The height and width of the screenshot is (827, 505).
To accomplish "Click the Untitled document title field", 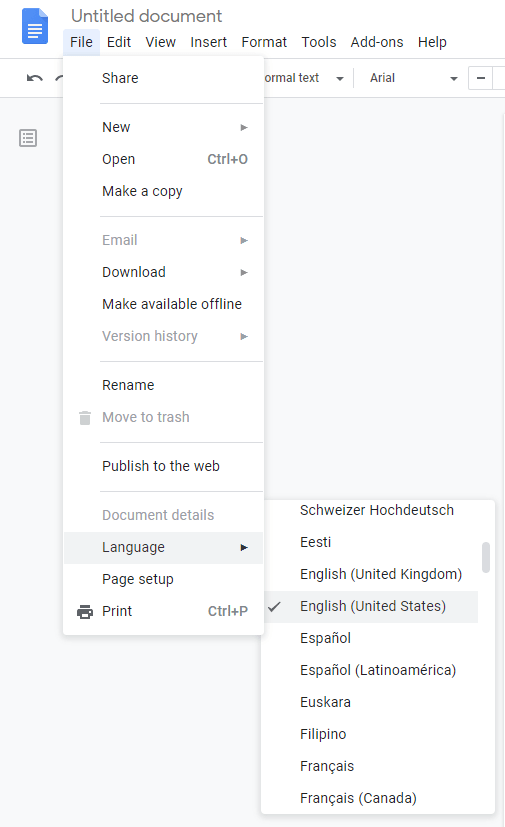I will coord(147,16).
